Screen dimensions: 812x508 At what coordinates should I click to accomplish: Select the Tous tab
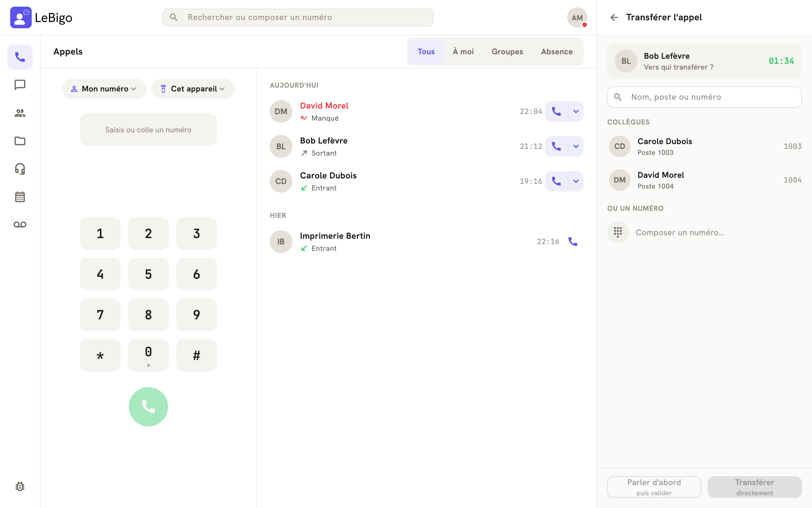point(426,52)
